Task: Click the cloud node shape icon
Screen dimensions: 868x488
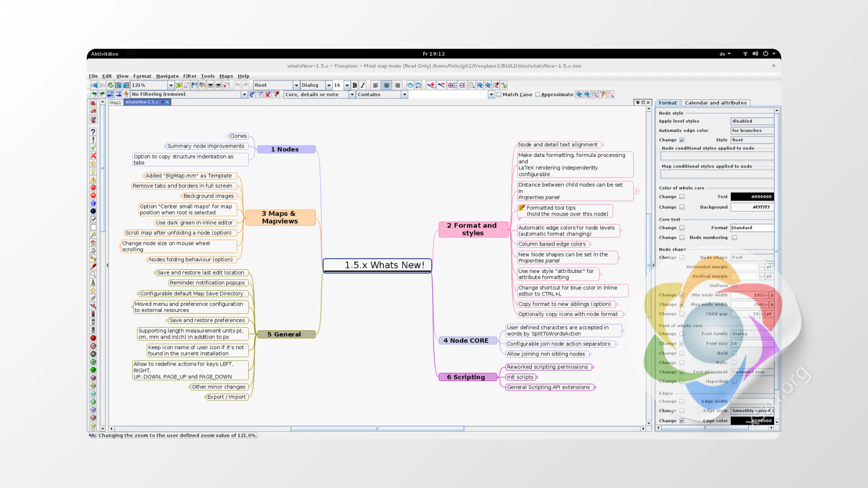Action: point(410,85)
